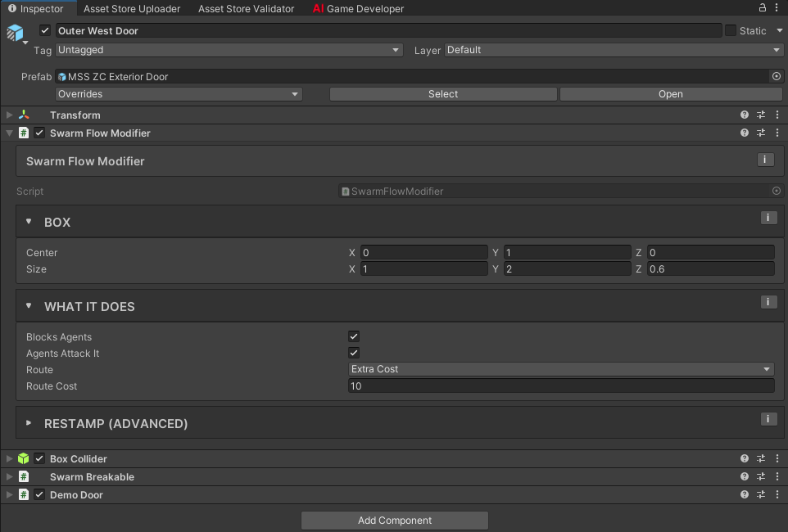788x532 pixels.
Task: Click the Center Y input field
Action: (568, 253)
